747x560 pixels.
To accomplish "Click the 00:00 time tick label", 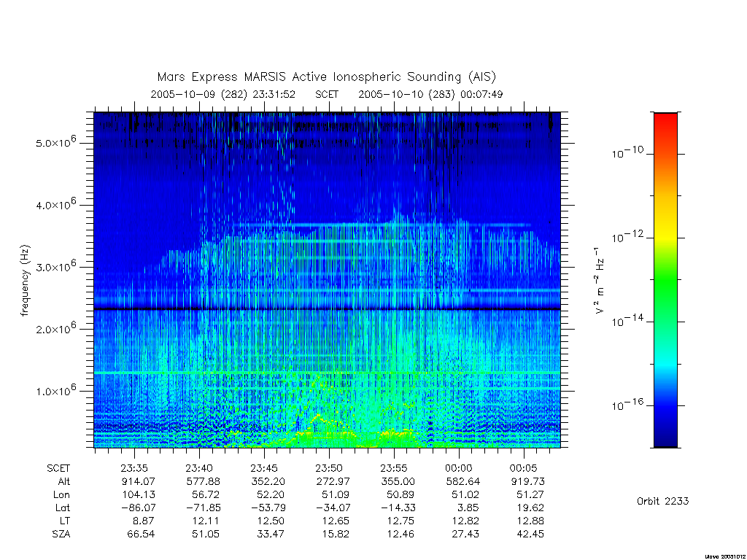I will click(x=459, y=468).
